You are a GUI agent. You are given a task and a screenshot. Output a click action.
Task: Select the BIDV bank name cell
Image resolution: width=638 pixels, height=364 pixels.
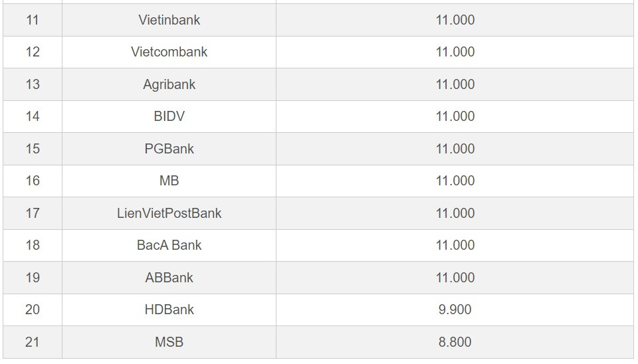169,116
